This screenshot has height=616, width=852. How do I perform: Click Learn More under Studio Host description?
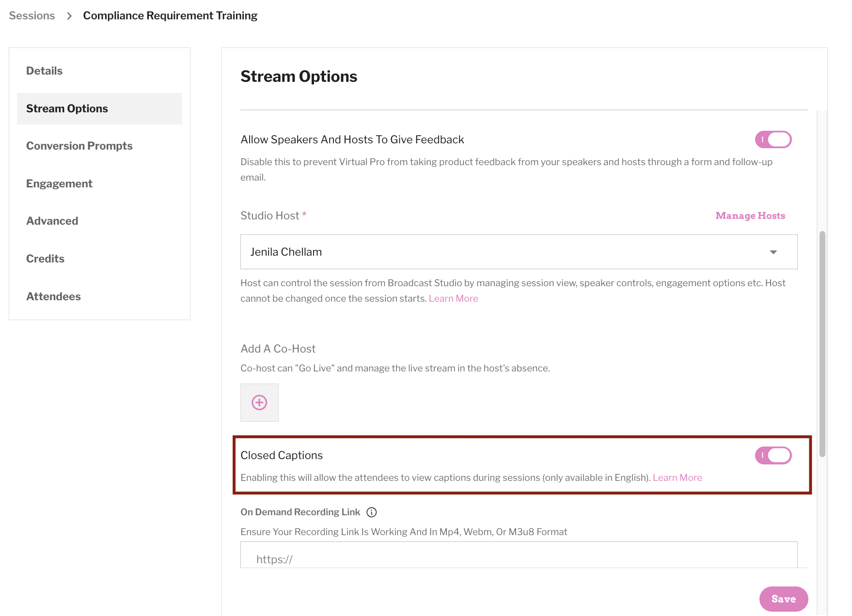coord(453,298)
